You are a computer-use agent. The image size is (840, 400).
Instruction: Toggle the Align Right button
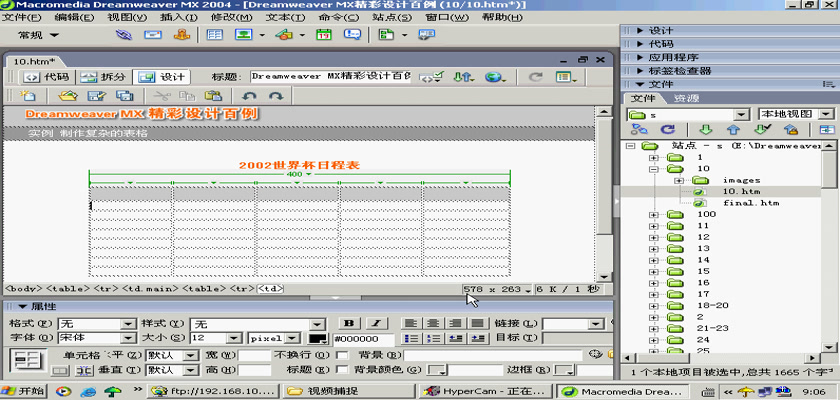(456, 323)
